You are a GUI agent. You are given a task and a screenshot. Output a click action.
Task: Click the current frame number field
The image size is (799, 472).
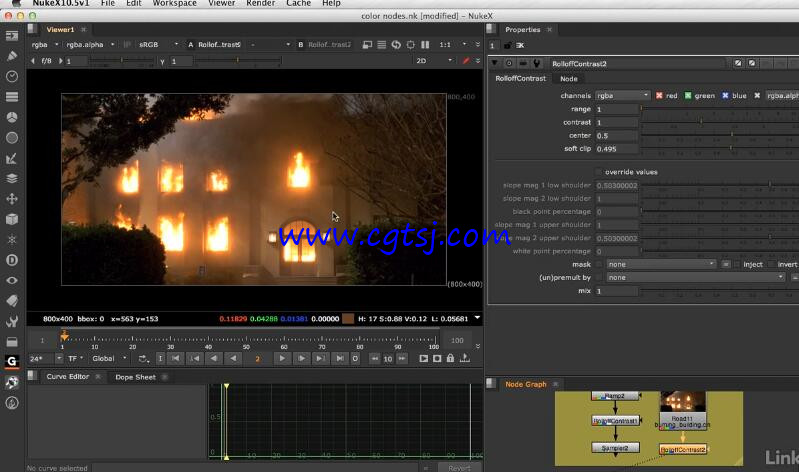[x=257, y=359]
